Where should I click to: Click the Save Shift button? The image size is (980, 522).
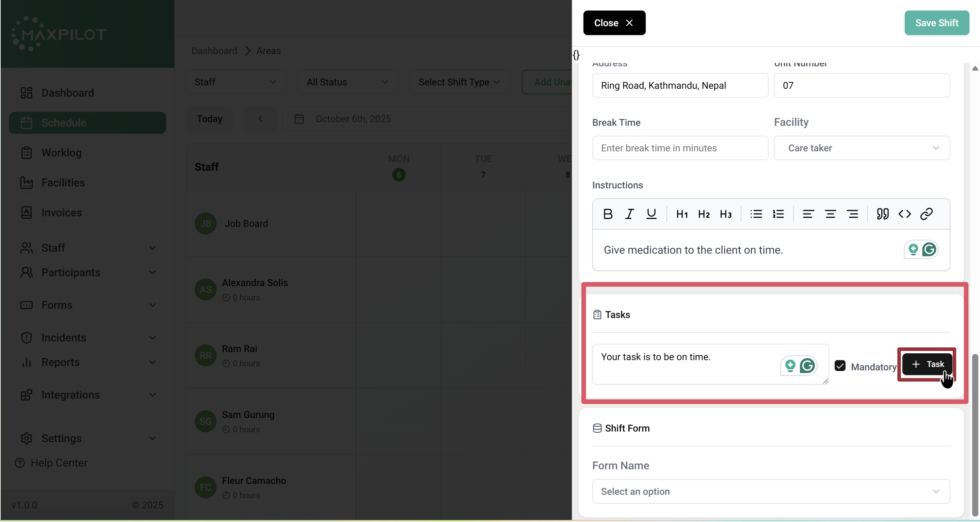point(936,23)
